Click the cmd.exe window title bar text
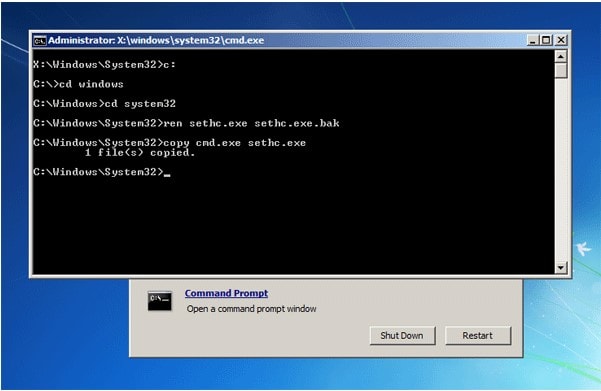This screenshot has width=601, height=391. click(x=156, y=40)
